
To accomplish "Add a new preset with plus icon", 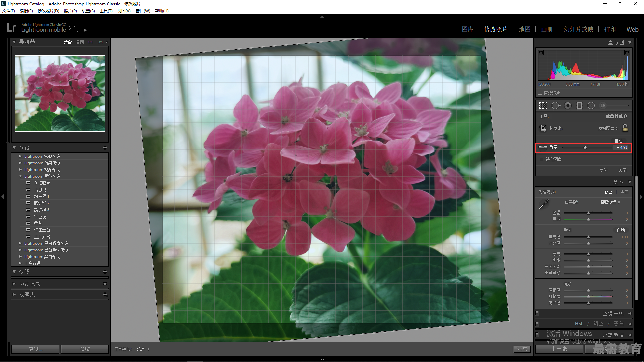I will coord(105,148).
